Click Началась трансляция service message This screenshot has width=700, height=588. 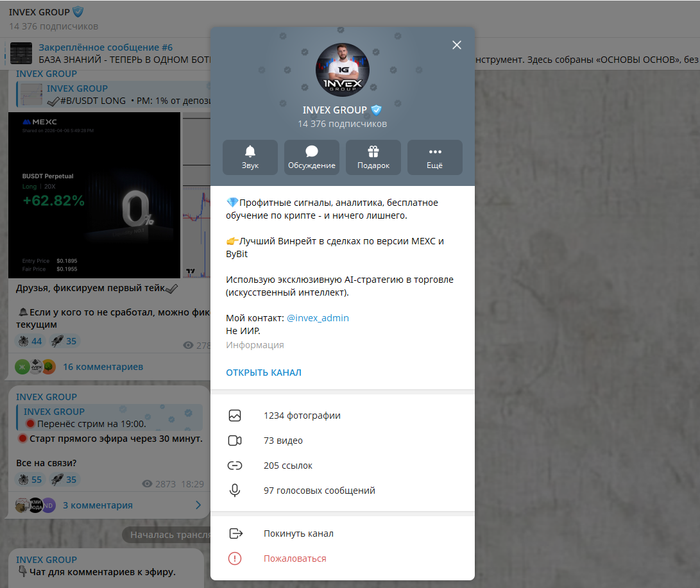pyautogui.click(x=167, y=535)
